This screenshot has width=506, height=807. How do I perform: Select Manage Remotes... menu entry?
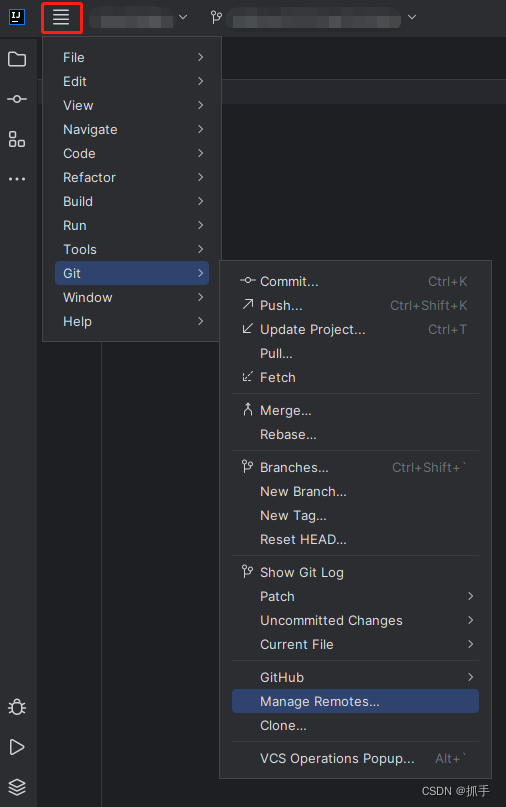click(x=355, y=701)
